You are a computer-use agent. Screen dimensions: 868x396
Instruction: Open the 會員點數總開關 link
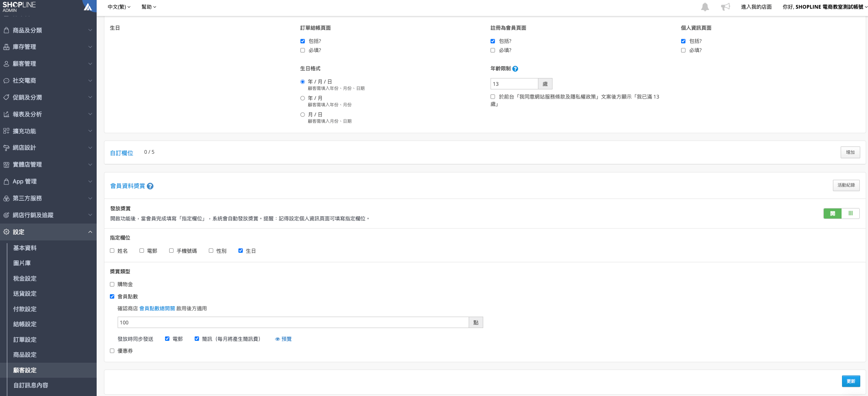click(x=157, y=308)
